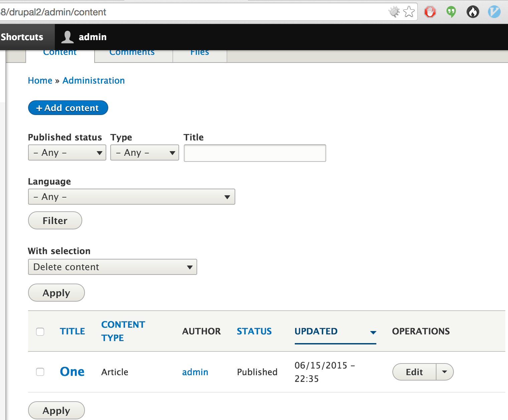508x420 pixels.
Task: Click the bookmark star icon in address bar
Action: click(408, 12)
